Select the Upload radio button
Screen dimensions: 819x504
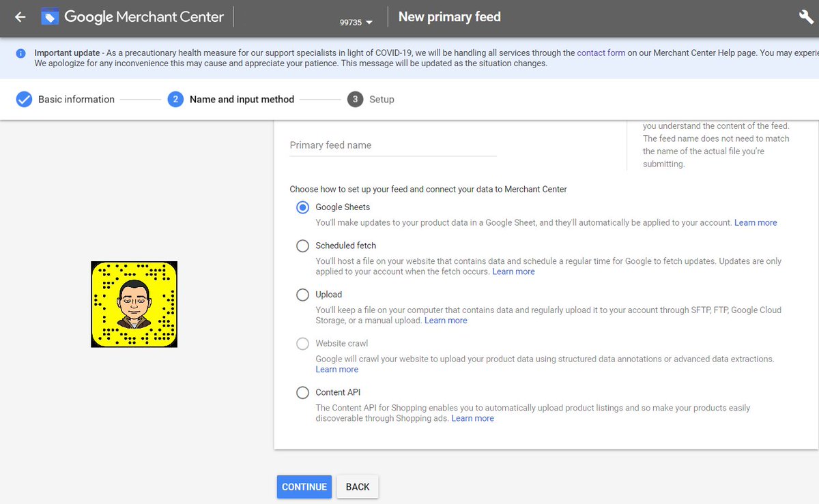pos(302,295)
